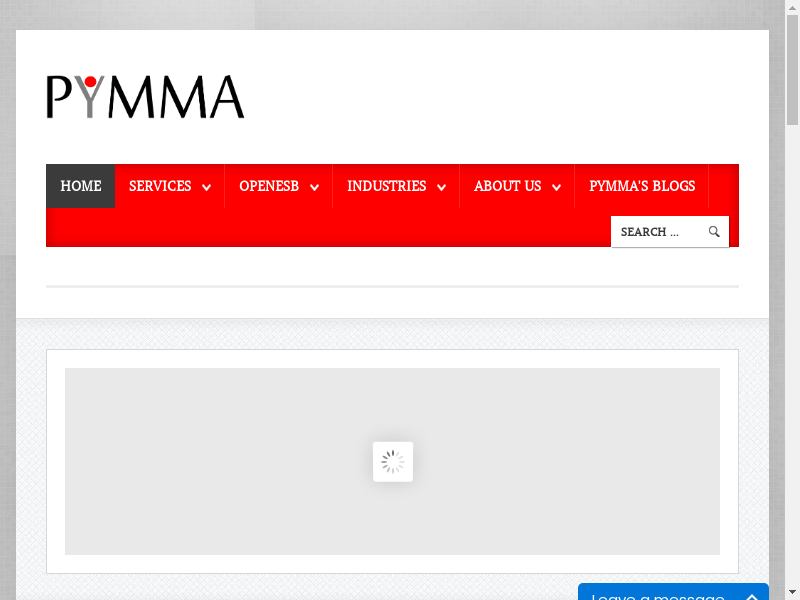800x600 pixels.
Task: Open the Services menu item
Action: 160,186
